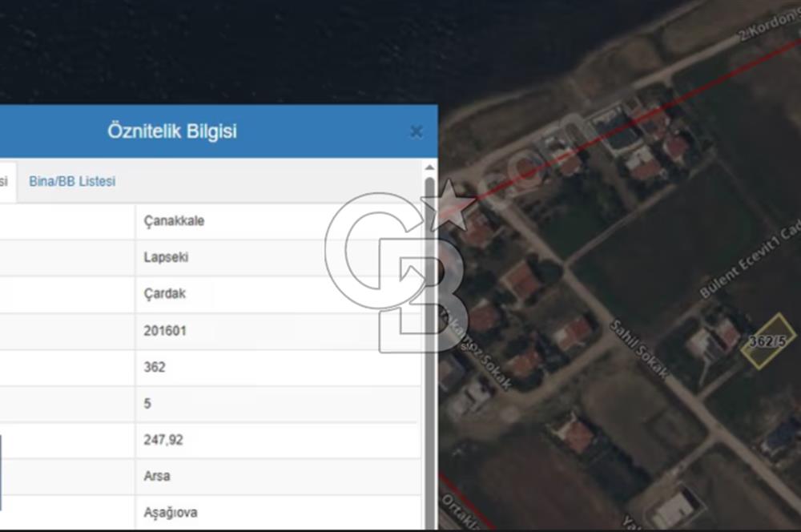Click the Arsa value cell

pyautogui.click(x=158, y=476)
